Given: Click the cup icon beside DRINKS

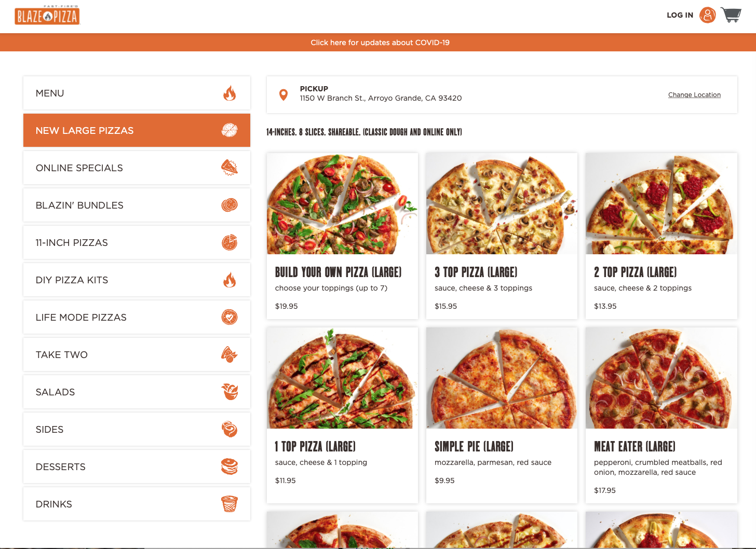Looking at the screenshot, I should pos(230,504).
